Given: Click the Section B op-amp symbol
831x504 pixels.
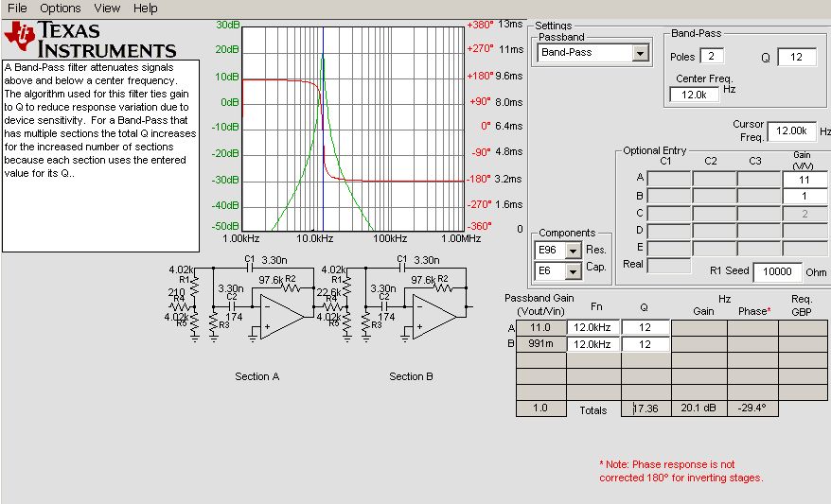Looking at the screenshot, I should tap(433, 317).
